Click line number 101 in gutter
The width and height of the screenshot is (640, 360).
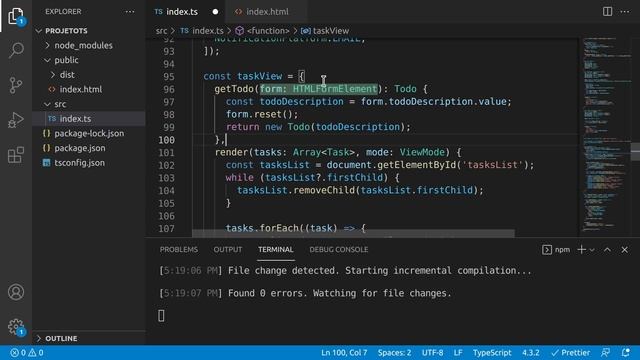[x=166, y=153]
